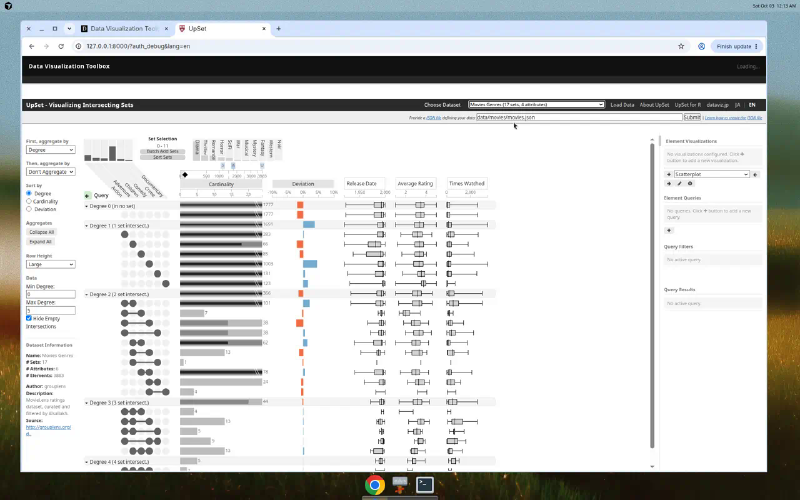Image resolution: width=800 pixels, height=500 pixels.
Task: Toggle Hide Empty Intersections checkbox
Action: point(29,318)
